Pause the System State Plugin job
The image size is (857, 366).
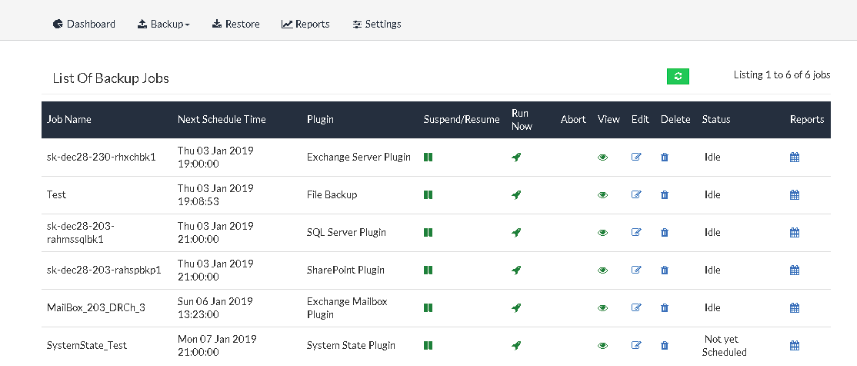(428, 345)
